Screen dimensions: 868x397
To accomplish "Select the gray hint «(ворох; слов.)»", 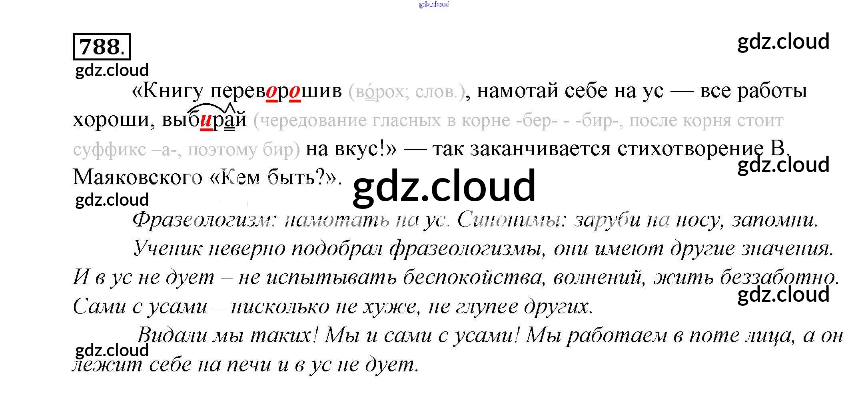I will (x=407, y=92).
